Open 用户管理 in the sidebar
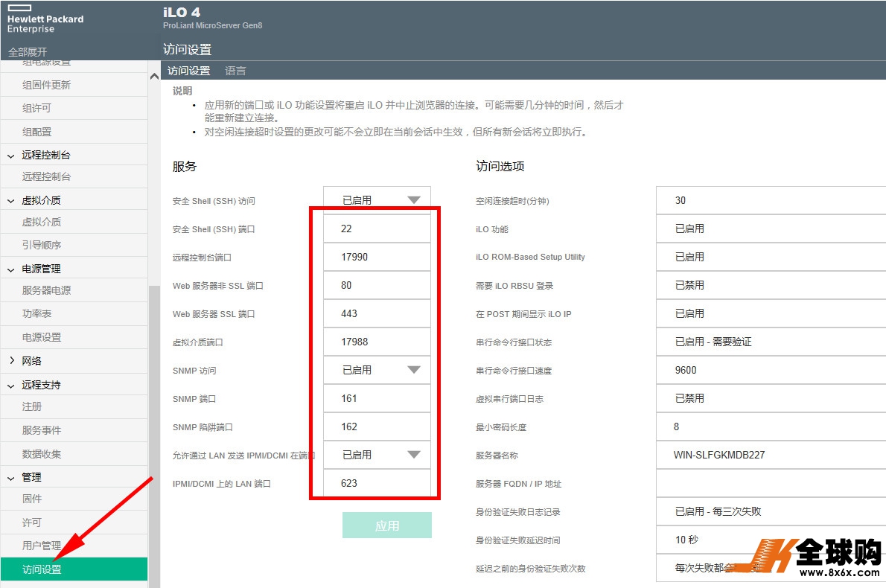Screen dimensions: 886x588 (74, 546)
